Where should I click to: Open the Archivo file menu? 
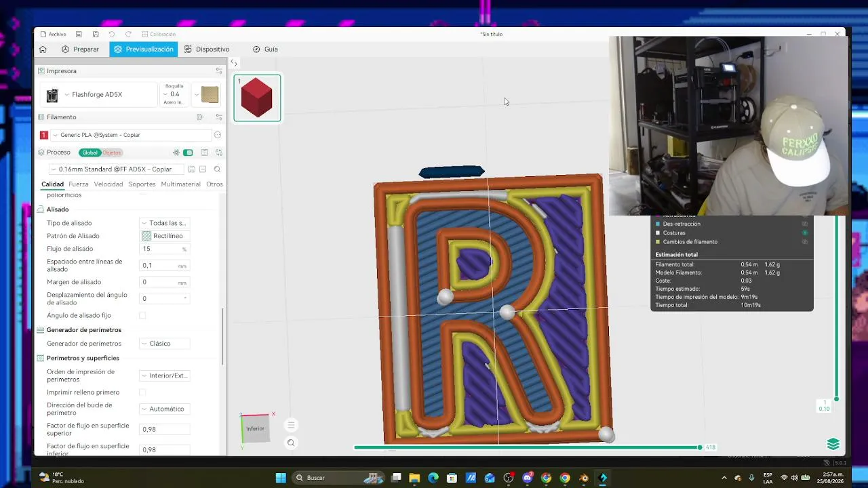pyautogui.click(x=53, y=34)
